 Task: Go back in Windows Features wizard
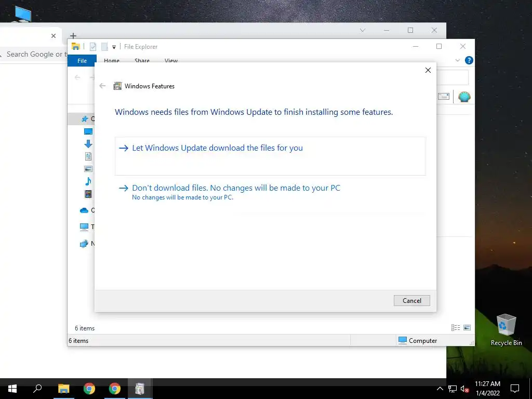click(102, 86)
